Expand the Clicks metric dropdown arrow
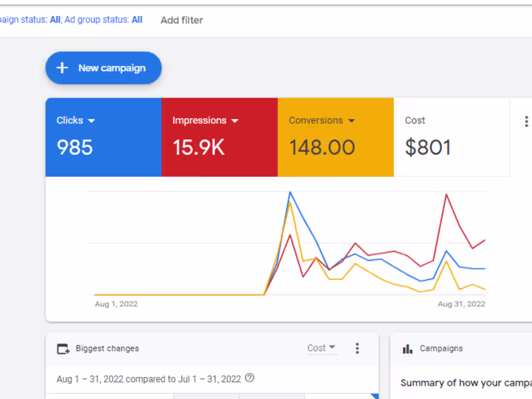The height and width of the screenshot is (399, 532). (x=92, y=121)
